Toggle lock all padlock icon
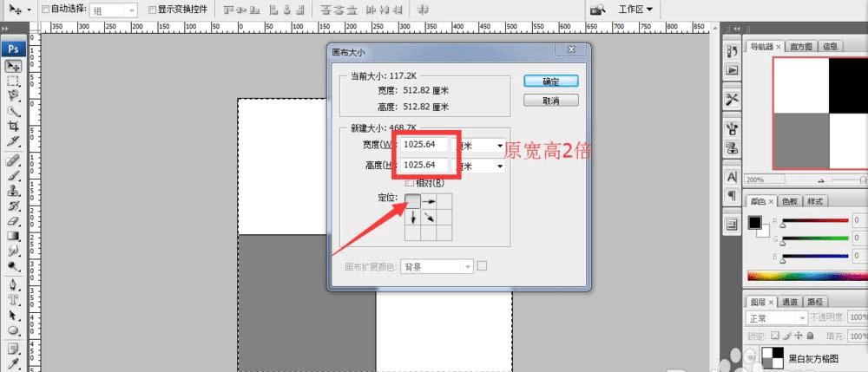Screen dimensions: 868x372 [810, 336]
